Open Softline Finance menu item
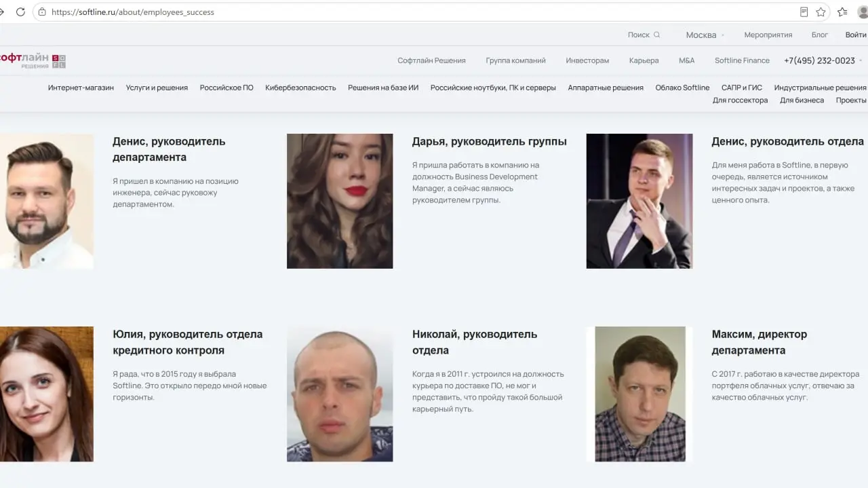 click(742, 60)
